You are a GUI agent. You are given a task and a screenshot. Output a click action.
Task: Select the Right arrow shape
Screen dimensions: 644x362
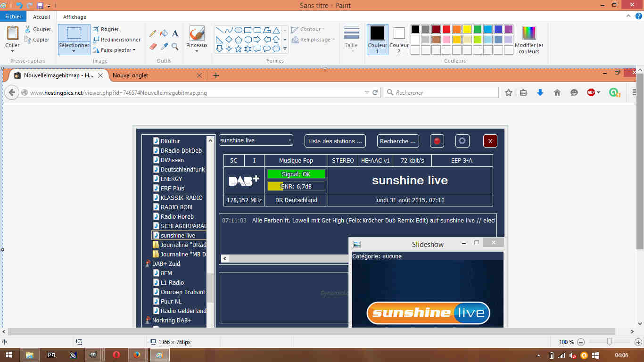[257, 40]
